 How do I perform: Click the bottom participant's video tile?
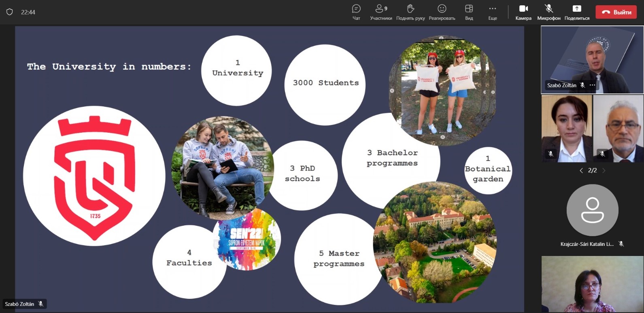(592, 284)
